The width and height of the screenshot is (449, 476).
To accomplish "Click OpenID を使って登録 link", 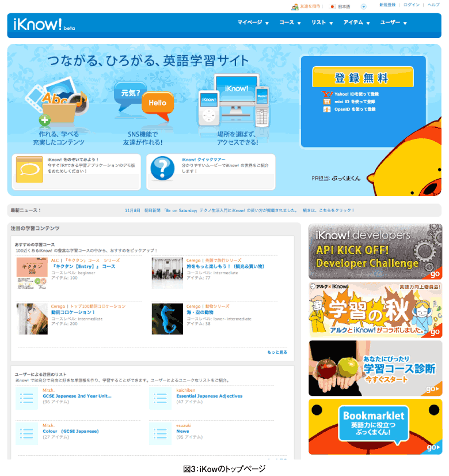I will [355, 109].
